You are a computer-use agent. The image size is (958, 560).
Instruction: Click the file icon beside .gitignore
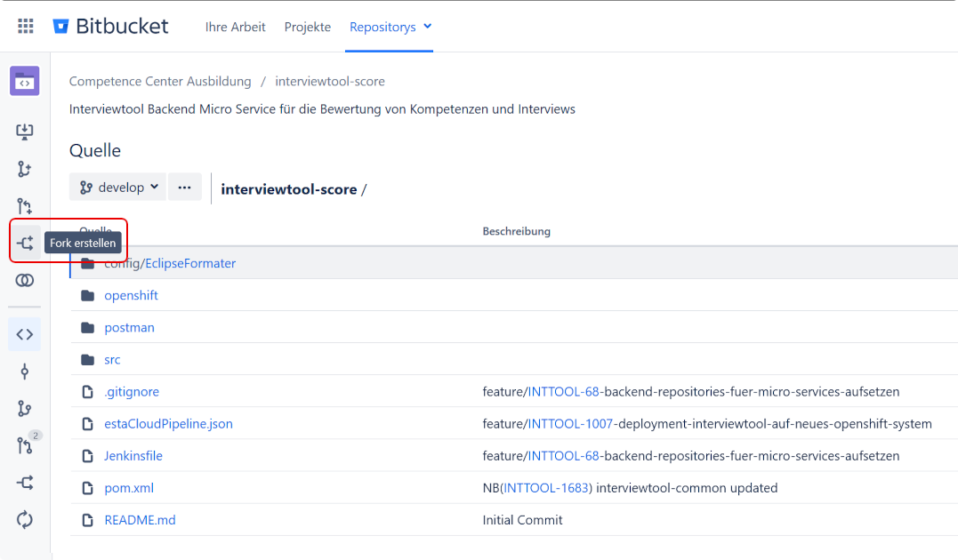pos(88,392)
